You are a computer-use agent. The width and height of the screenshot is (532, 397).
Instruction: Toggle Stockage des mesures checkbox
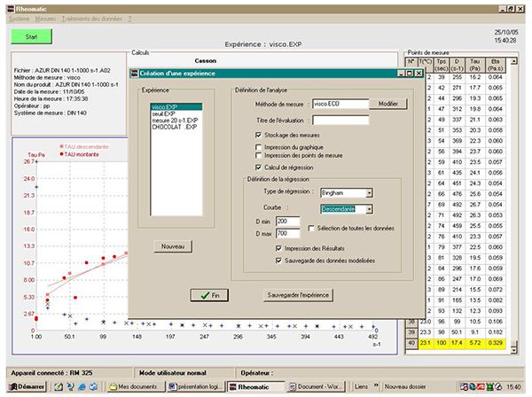click(259, 135)
